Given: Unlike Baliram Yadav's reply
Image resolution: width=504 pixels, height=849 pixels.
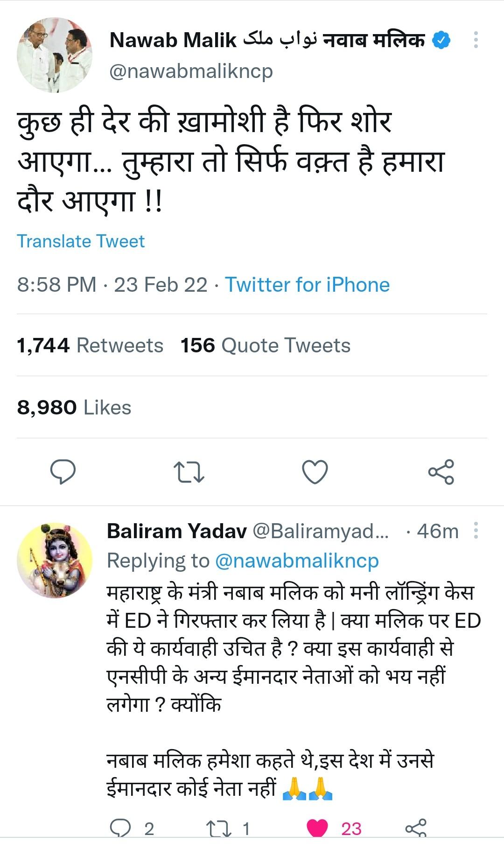Looking at the screenshot, I should tap(317, 828).
